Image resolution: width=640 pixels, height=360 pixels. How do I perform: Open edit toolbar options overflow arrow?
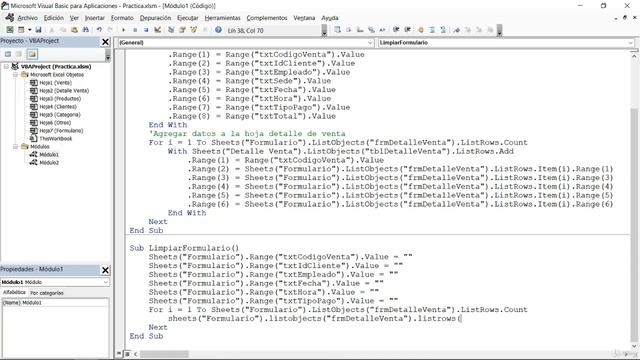(x=499, y=30)
